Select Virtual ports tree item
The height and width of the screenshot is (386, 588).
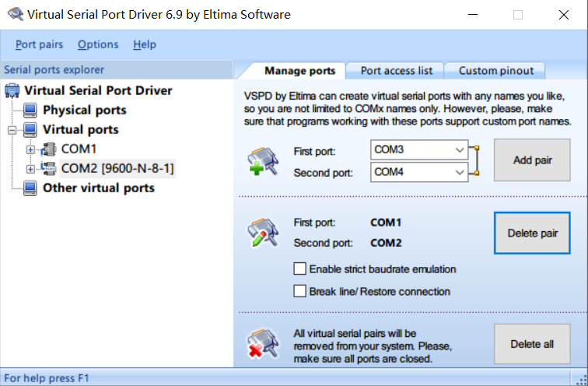tap(81, 130)
